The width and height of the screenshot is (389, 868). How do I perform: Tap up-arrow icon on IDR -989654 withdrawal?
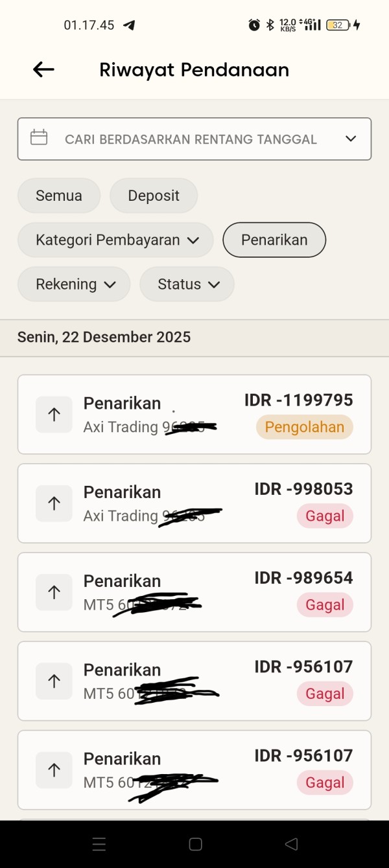54,592
